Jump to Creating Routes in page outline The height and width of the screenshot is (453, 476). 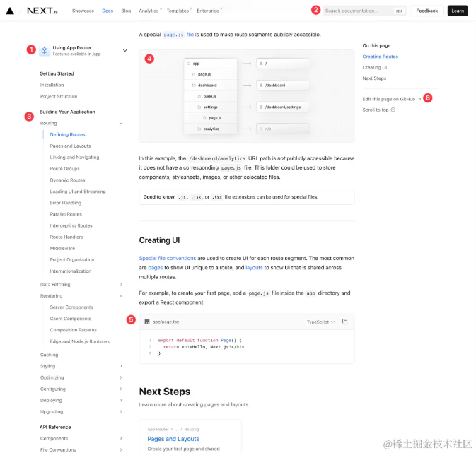[380, 57]
